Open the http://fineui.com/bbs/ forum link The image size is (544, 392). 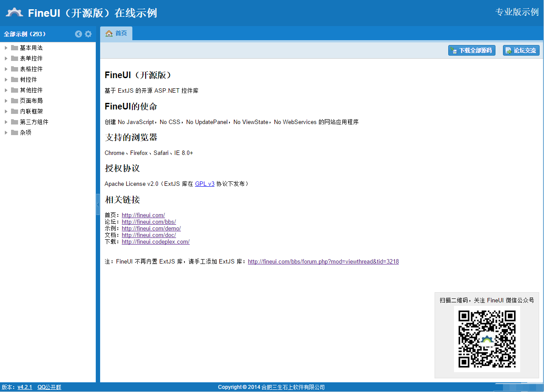[x=149, y=222]
